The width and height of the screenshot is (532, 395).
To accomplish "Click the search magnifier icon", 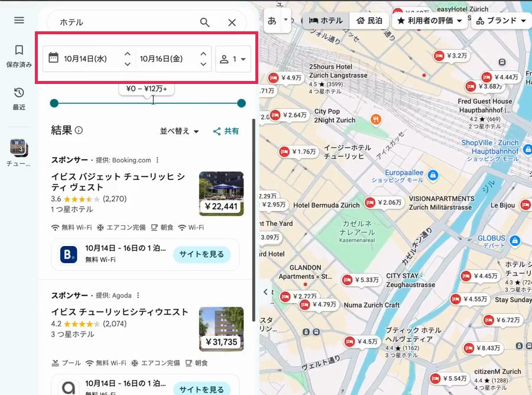I will (205, 22).
